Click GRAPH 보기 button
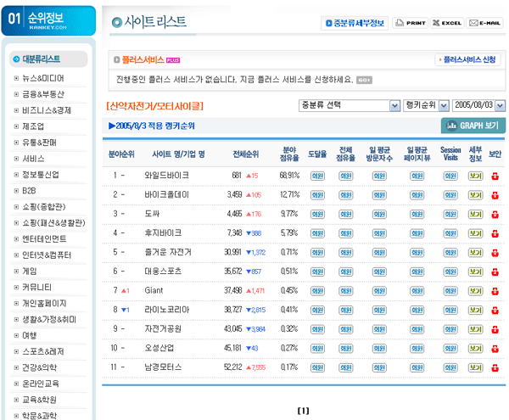Viewport: 509px width, 420px height. tap(473, 126)
